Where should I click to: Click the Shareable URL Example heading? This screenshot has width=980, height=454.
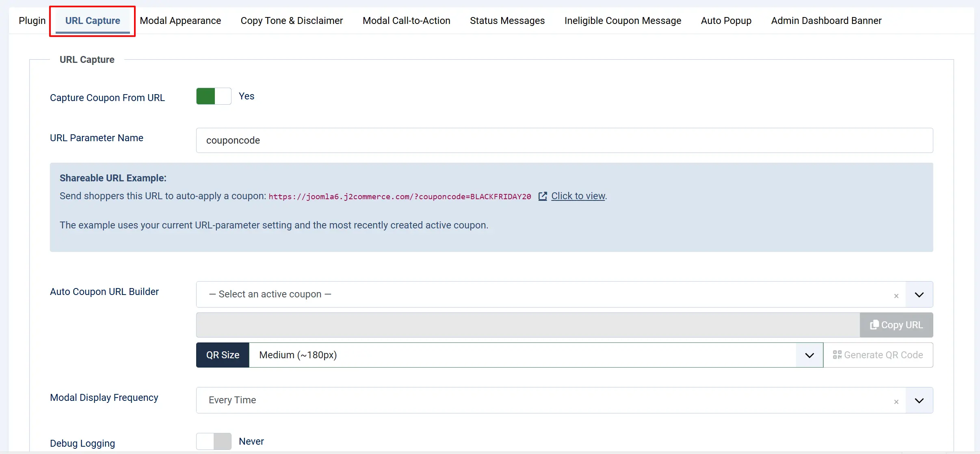pos(113,178)
